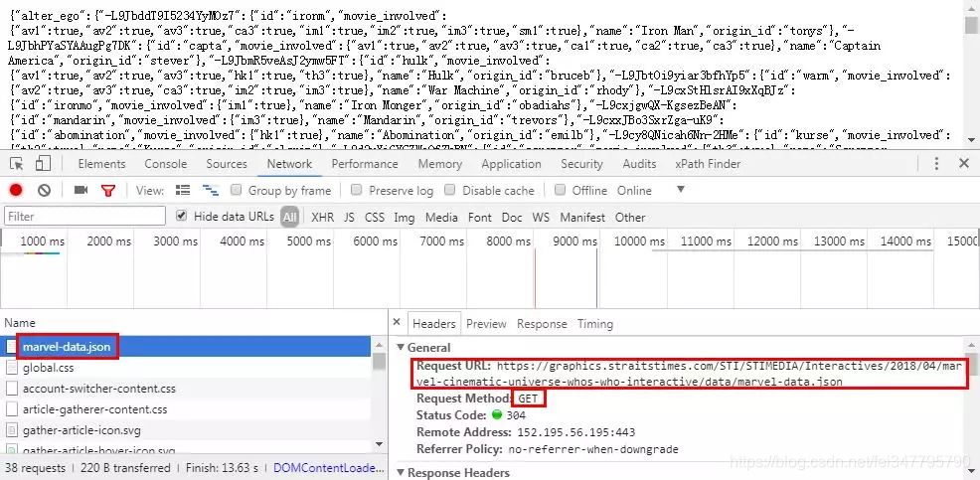Switch to the Preview detail tab
The width and height of the screenshot is (980, 480).
click(x=486, y=324)
